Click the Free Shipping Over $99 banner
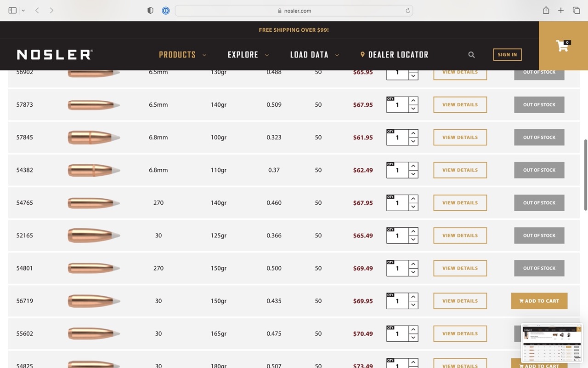This screenshot has width=588, height=368. (294, 30)
